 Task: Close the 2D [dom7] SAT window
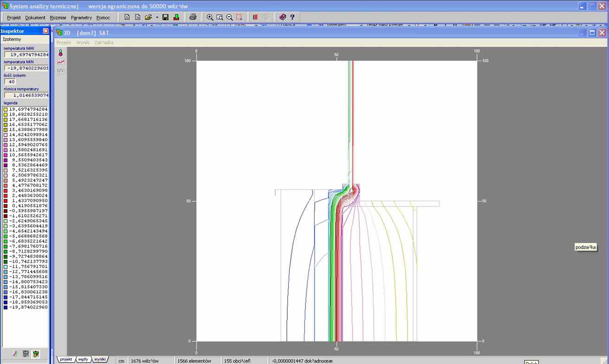(x=602, y=32)
